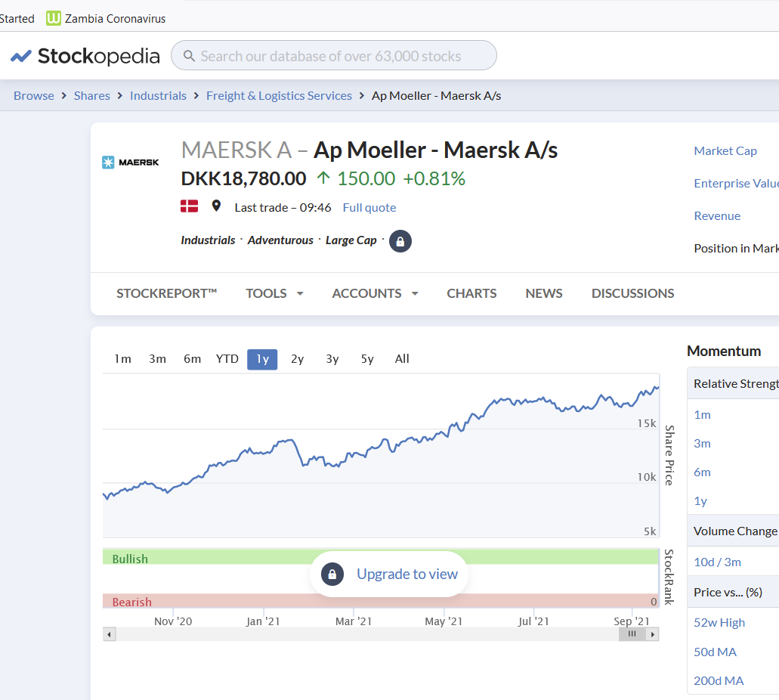Click Upgrade to view button
This screenshot has width=779, height=700.
point(389,575)
